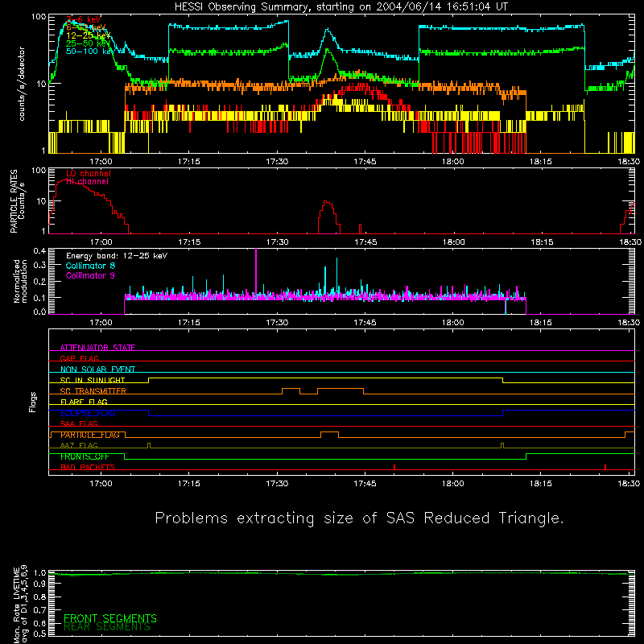The image size is (644, 644).
Task: Click the PARTICLE RATES Counts/s axis label
Action: 17,200
